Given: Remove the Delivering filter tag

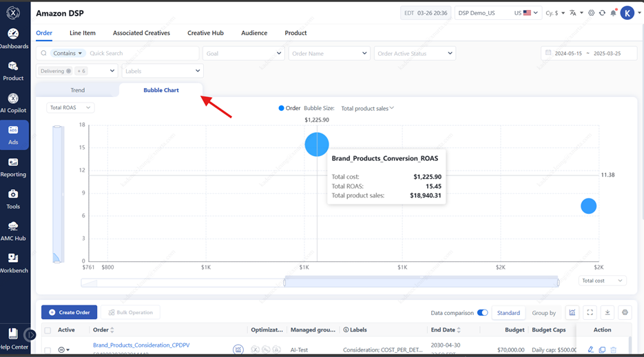Looking at the screenshot, I should [x=69, y=71].
